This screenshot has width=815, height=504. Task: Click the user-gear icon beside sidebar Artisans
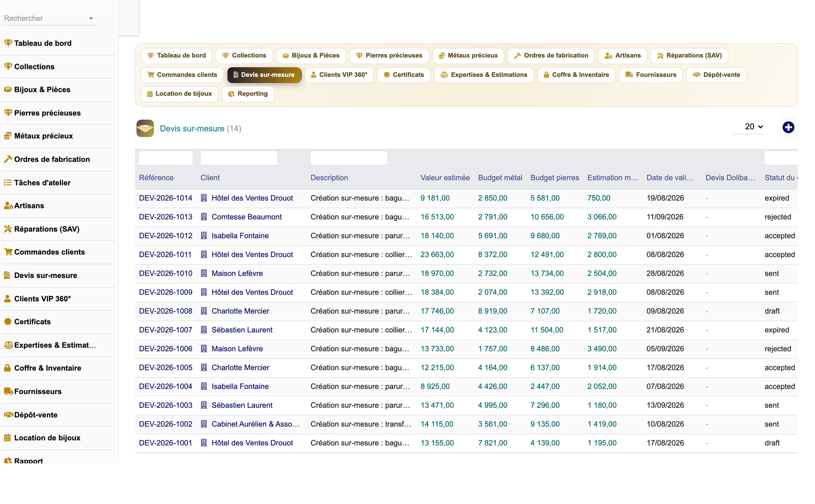coord(8,206)
